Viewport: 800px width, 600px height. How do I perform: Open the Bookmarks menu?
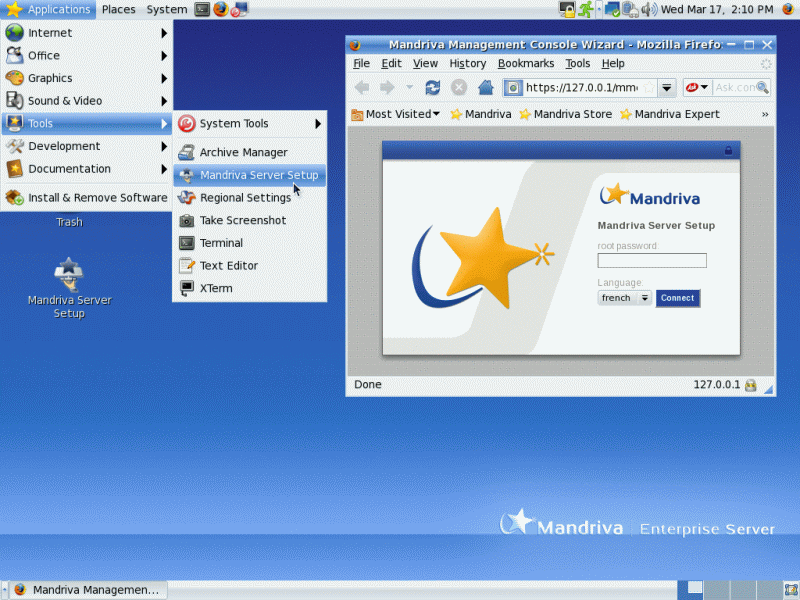(526, 63)
